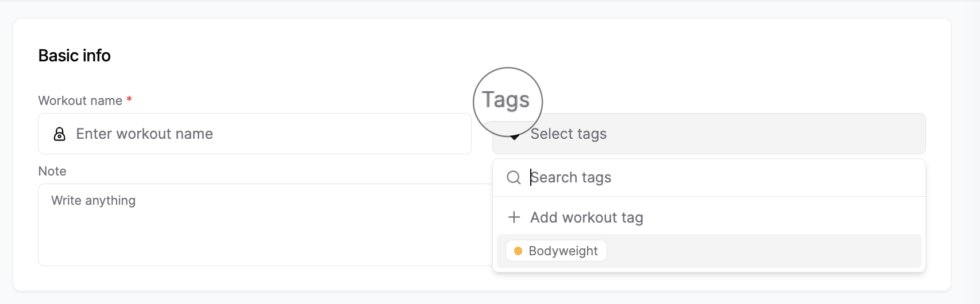Click the kettlebell icon in workout name field
This screenshot has width=980, height=304.
tap(59, 134)
